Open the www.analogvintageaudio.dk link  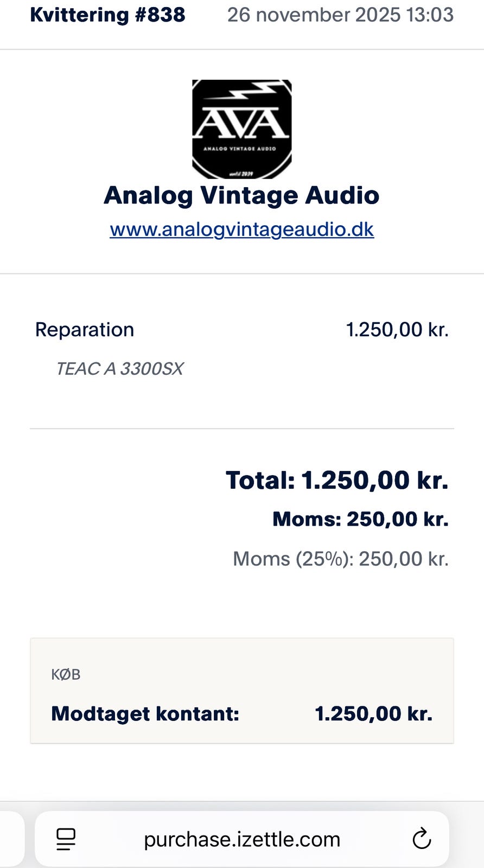(241, 229)
